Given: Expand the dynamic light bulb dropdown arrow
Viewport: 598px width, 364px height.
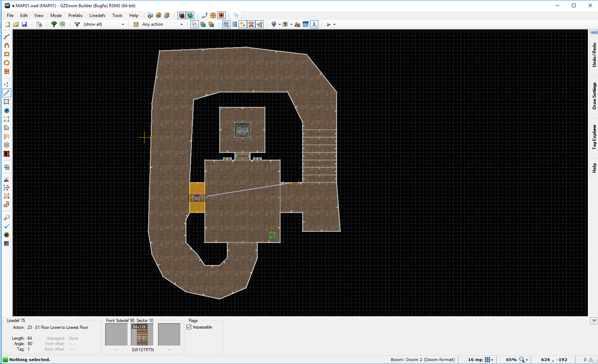Looking at the screenshot, I should [280, 24].
